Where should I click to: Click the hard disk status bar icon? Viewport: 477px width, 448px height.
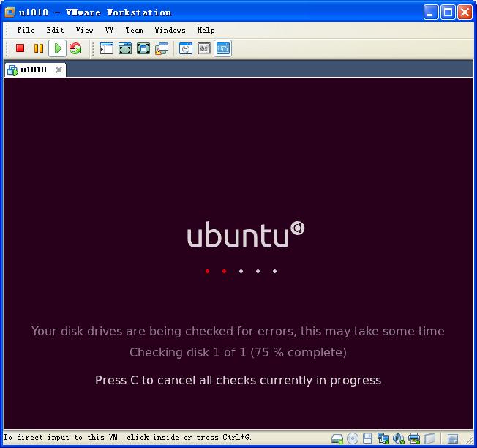click(337, 438)
